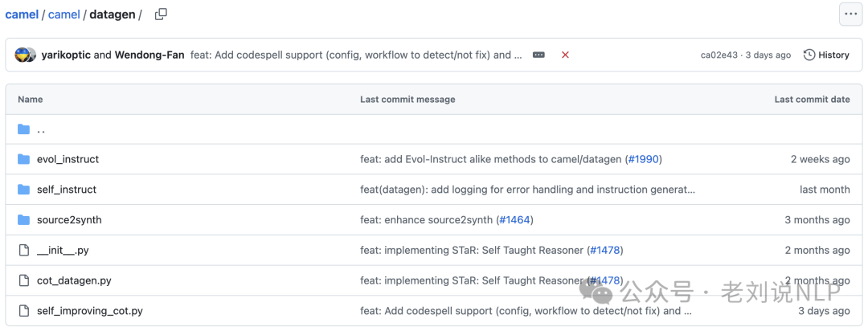868x327 pixels.
Task: Click '3 days ago' in self_improving_cot.py row
Action: [824, 311]
